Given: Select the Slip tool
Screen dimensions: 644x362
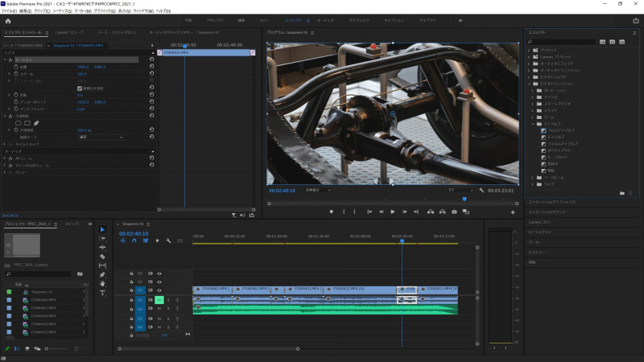Looking at the screenshot, I should coord(102,265).
